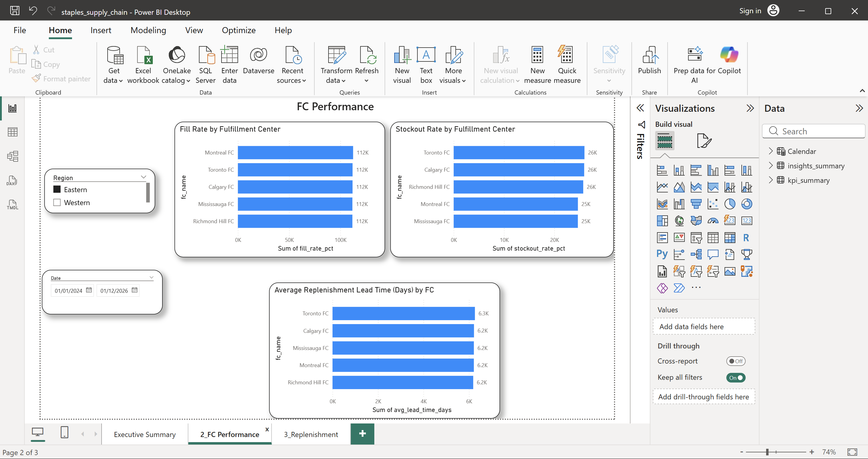868x459 pixels.
Task: Open Prep data for Copilot AI
Action: [x=695, y=64]
